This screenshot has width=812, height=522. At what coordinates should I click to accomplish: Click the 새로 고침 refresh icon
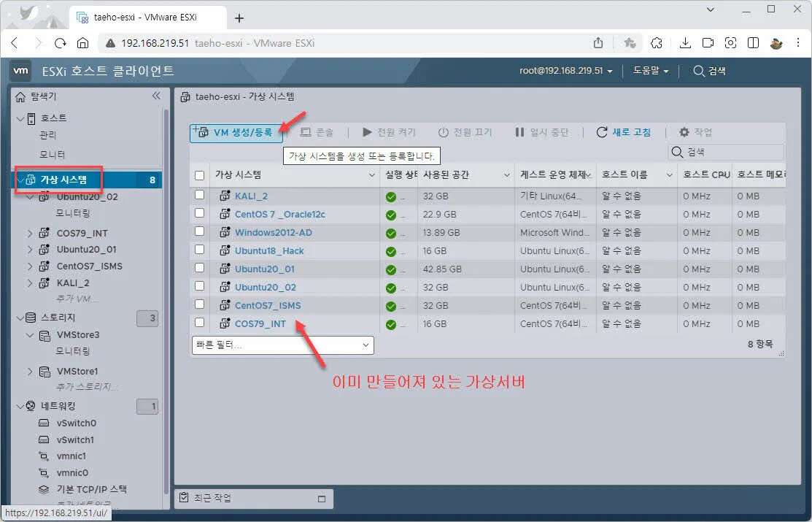[x=600, y=131]
